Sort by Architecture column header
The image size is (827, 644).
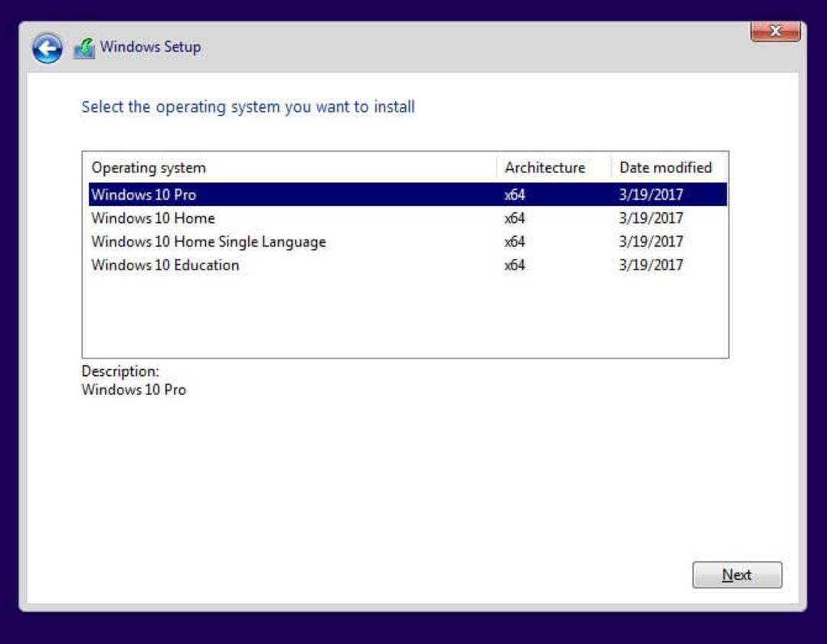[554, 168]
